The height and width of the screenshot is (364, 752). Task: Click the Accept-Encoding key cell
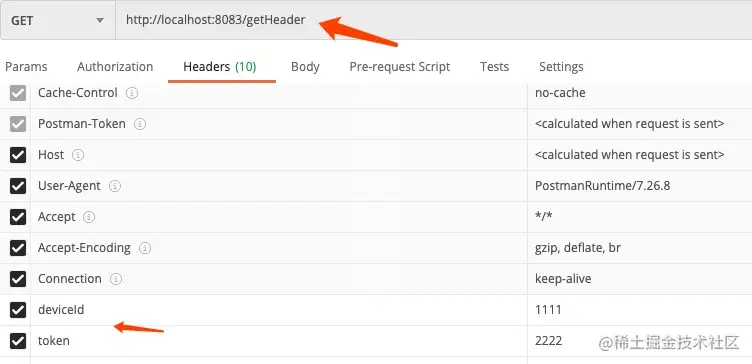tap(279, 248)
